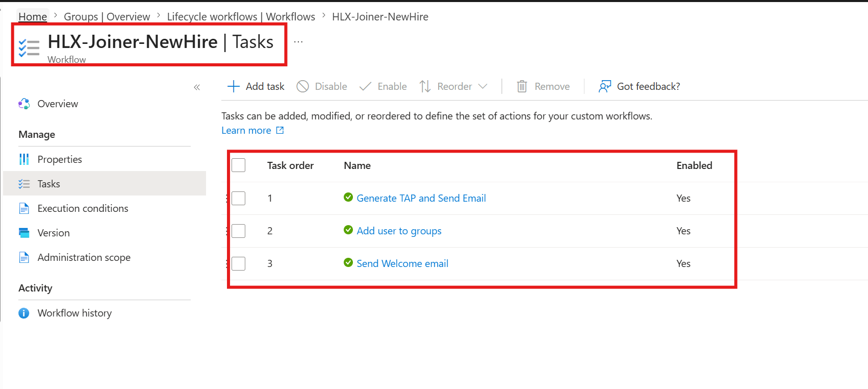868x389 pixels.
Task: Click the Learn more link
Action: click(246, 130)
